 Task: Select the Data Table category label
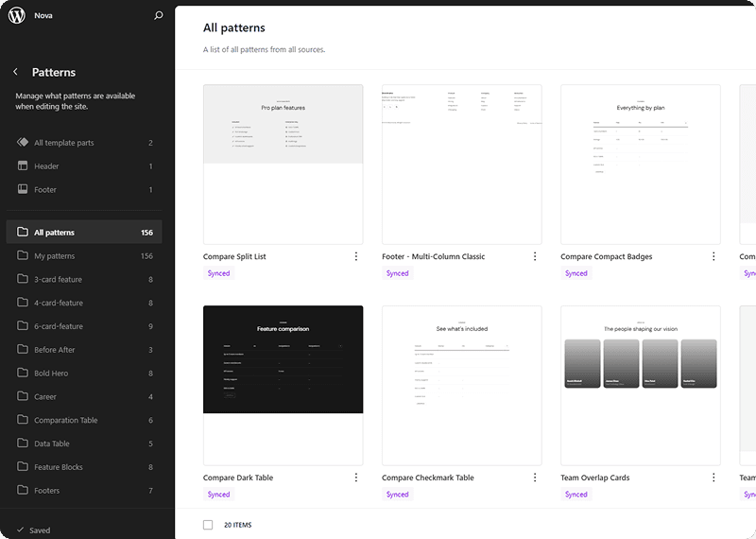[52, 443]
